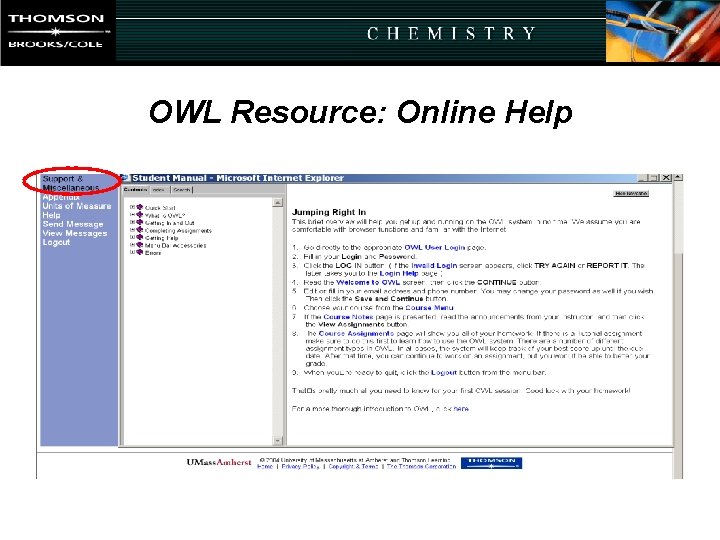Click the contents pane scroll-up arrow
This screenshot has height=540, width=720.
pyautogui.click(x=277, y=202)
